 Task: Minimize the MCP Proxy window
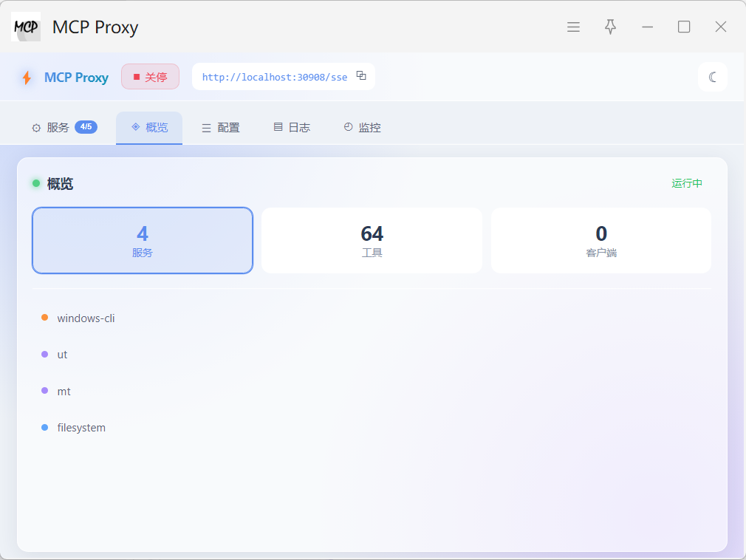(x=647, y=27)
